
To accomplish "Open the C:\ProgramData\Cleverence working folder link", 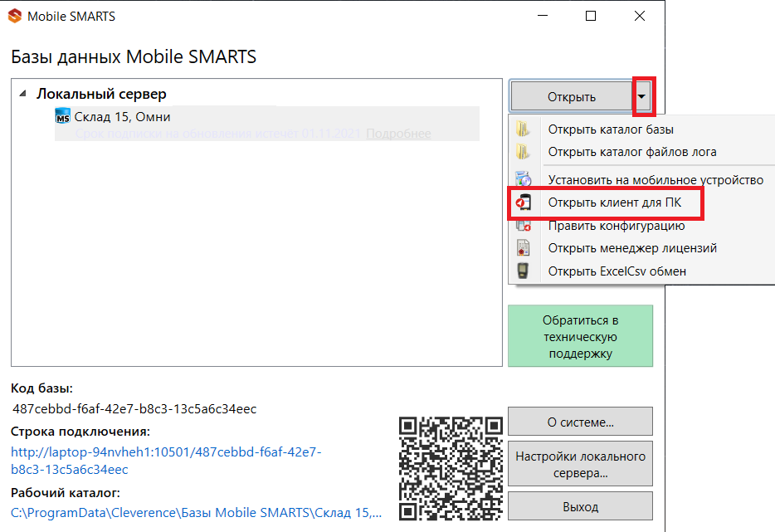I will click(196, 513).
